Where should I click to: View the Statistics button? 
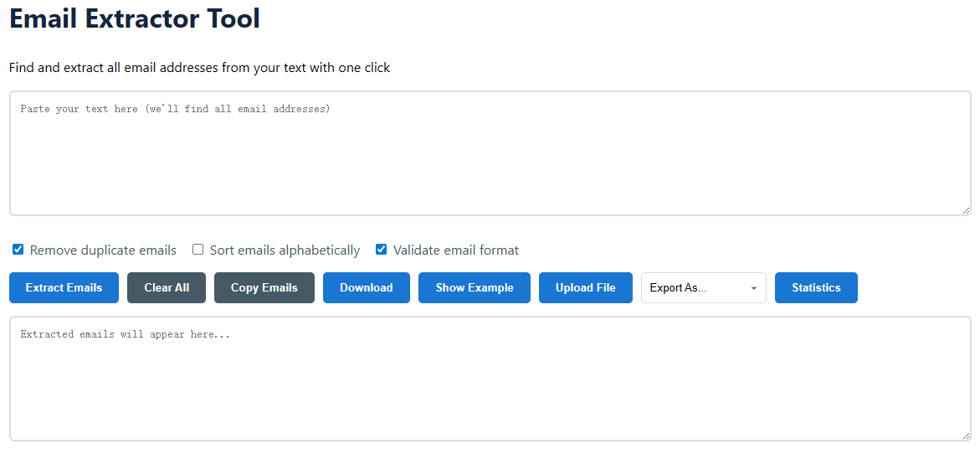pyautogui.click(x=815, y=287)
